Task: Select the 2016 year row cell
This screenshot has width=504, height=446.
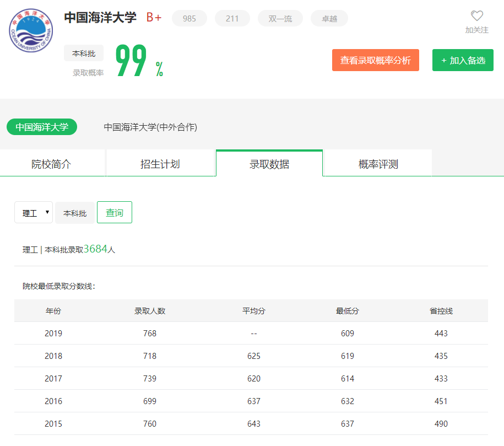Action: tap(53, 401)
